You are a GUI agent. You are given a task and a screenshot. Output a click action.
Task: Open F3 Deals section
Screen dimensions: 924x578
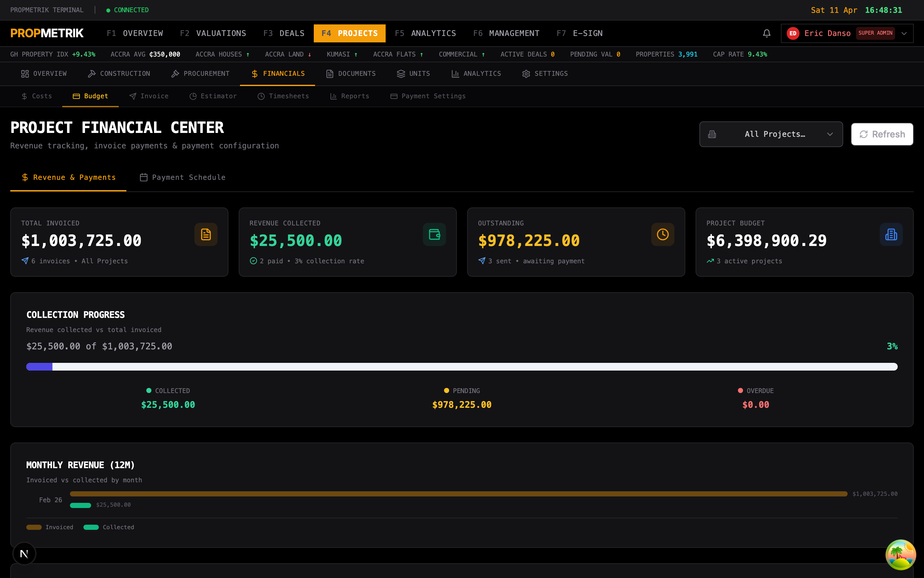[284, 33]
